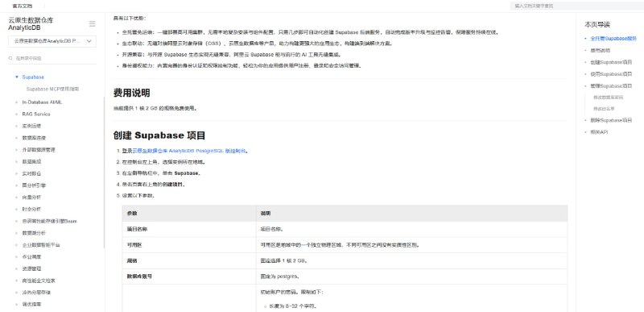This screenshot has height=312, width=644.
Task: Open 图分析引擎 in sidebar
Action: tap(34, 185)
